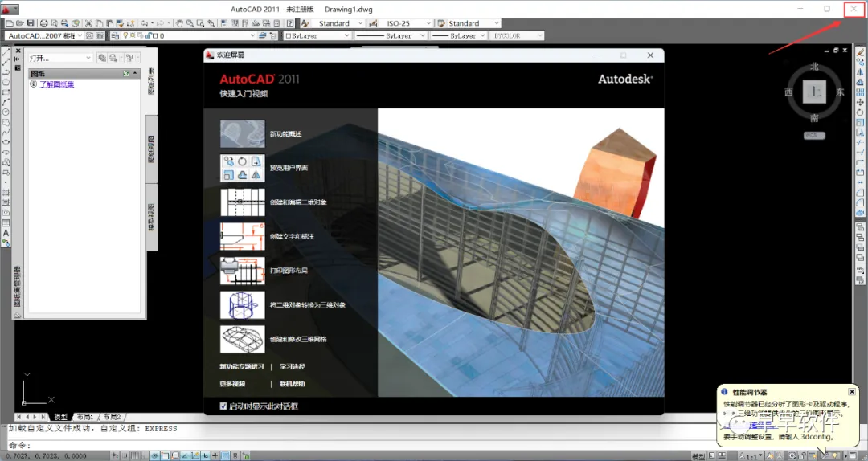This screenshot has height=461, width=868.
Task: Open the 学习途径 link
Action: pos(293,366)
